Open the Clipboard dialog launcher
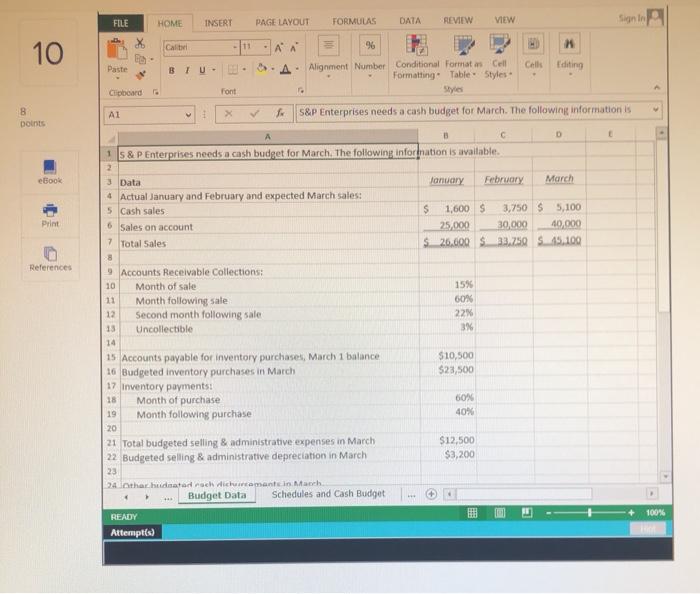 [x=155, y=92]
